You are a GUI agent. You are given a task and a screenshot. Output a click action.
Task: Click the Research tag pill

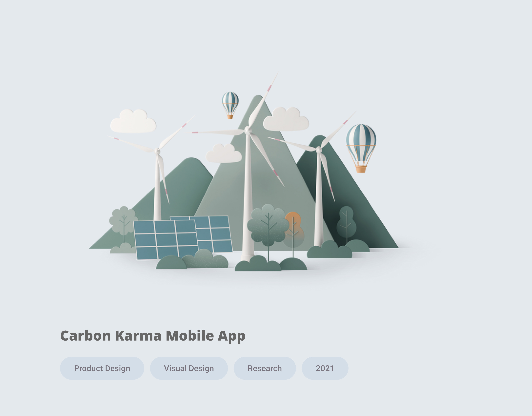pos(265,368)
